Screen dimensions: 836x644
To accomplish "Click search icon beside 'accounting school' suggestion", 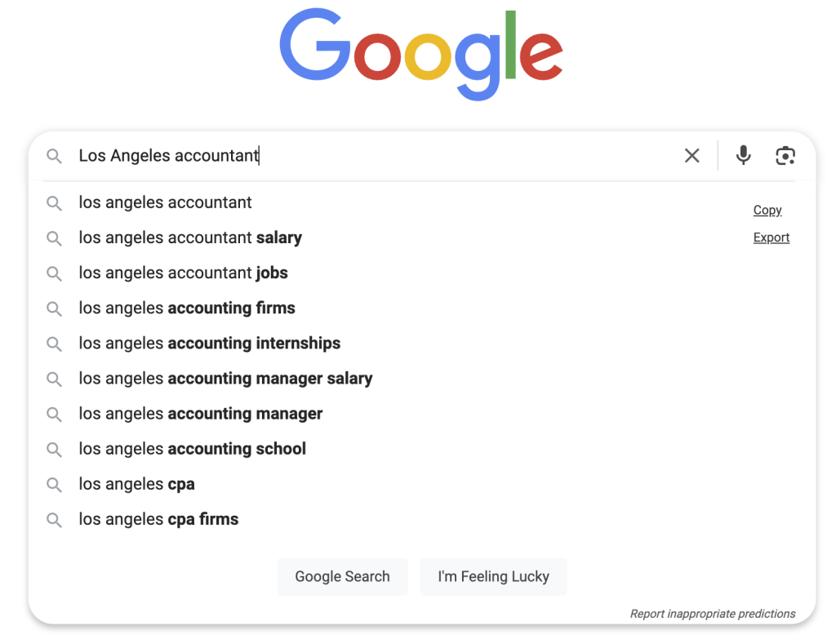I will [54, 450].
